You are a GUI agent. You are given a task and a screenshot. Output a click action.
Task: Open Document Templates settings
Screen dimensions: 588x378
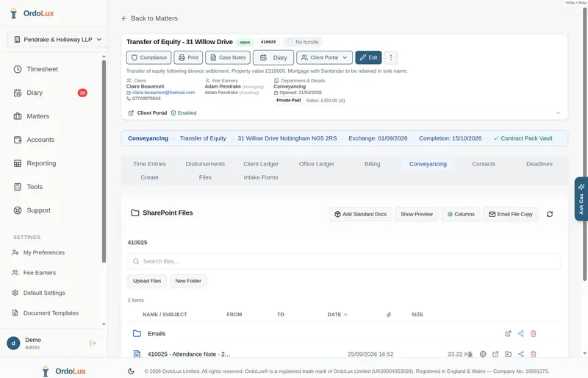pyautogui.click(x=51, y=313)
